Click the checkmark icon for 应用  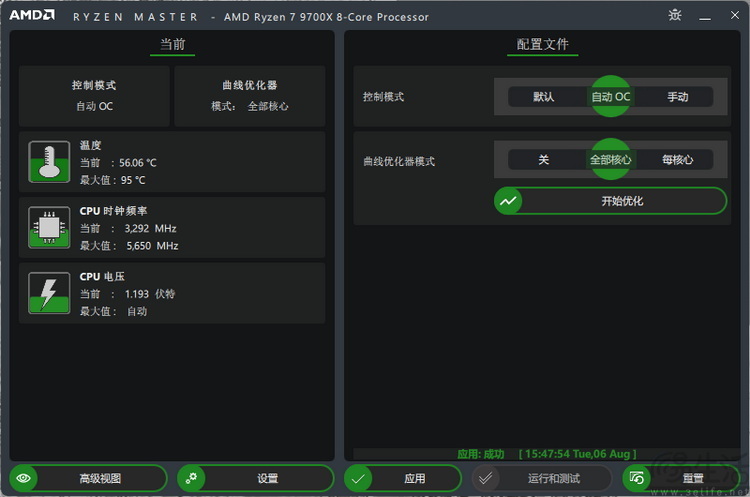[358, 478]
